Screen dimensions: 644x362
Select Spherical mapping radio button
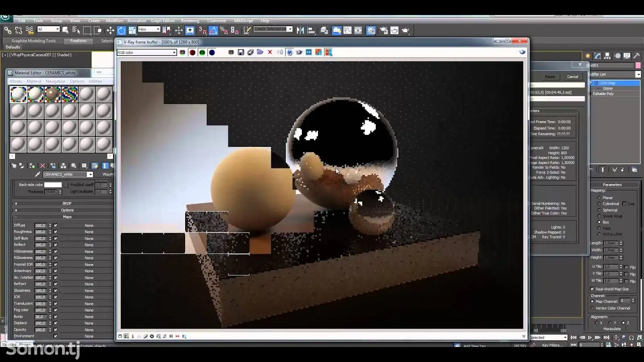point(599,210)
